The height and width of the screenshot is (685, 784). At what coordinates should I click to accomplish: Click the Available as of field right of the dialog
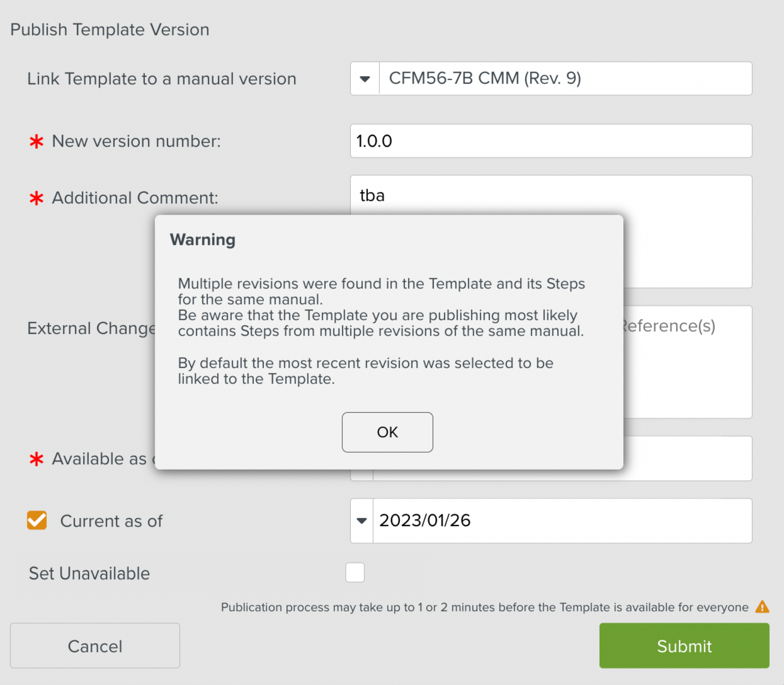click(687, 458)
